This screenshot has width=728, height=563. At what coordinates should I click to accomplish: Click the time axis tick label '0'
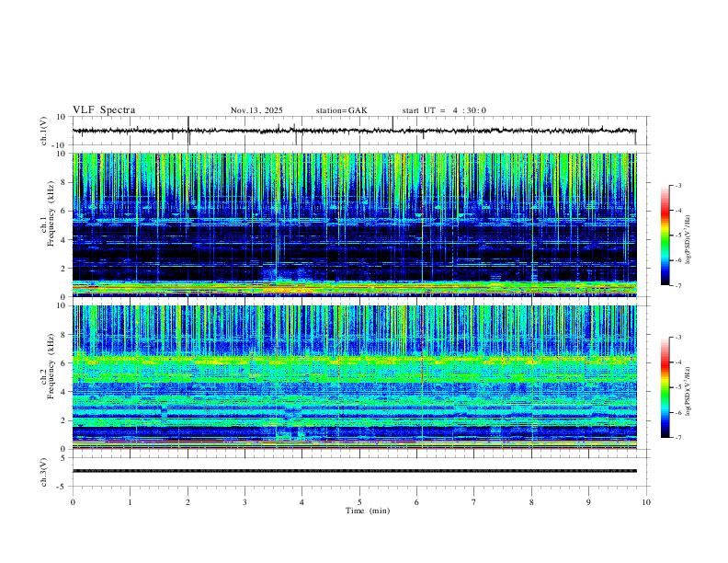pos(73,502)
